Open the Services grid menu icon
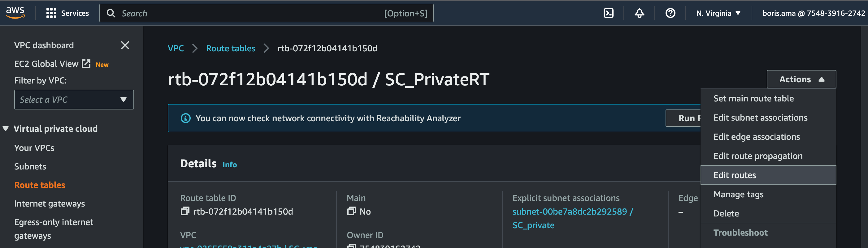The image size is (868, 248). tap(51, 13)
